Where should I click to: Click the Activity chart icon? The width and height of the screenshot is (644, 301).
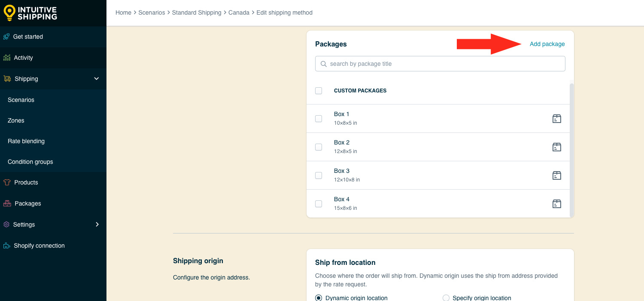[6, 58]
